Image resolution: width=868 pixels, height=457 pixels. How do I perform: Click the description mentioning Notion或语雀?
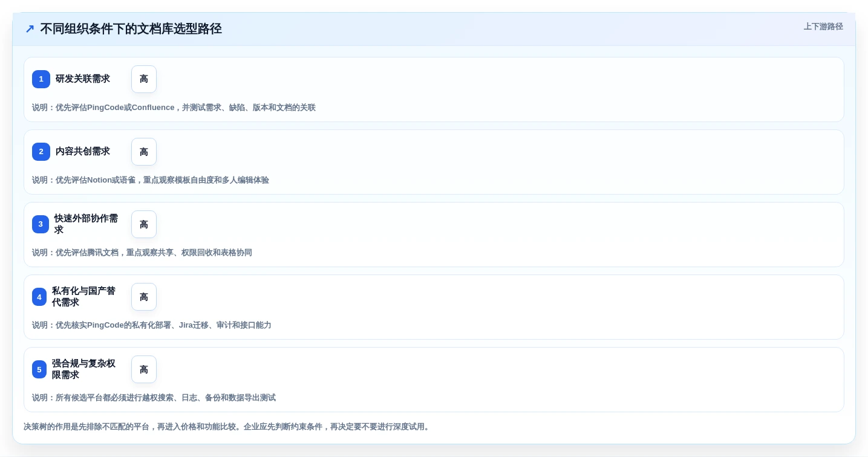click(151, 180)
